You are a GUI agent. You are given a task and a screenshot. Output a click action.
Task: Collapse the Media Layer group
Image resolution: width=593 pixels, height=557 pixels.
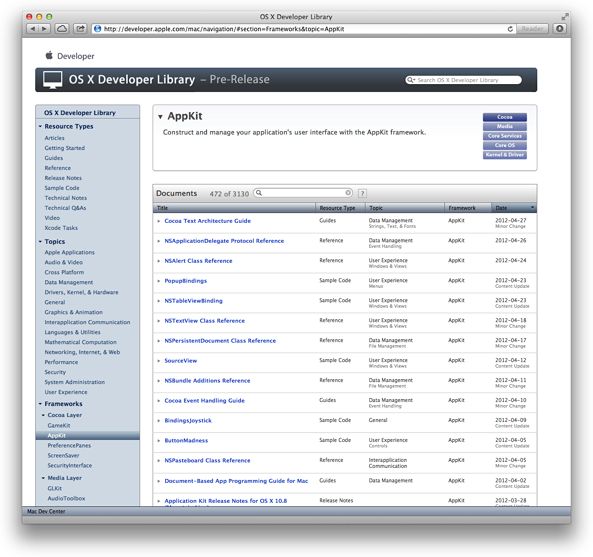(43, 478)
